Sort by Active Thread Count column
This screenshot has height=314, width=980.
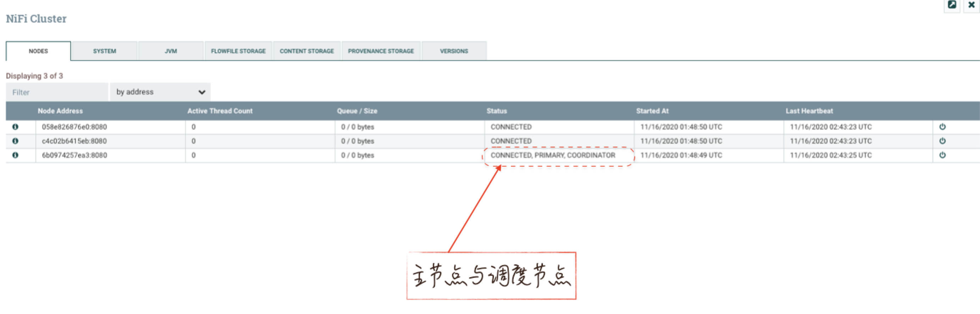tap(220, 111)
